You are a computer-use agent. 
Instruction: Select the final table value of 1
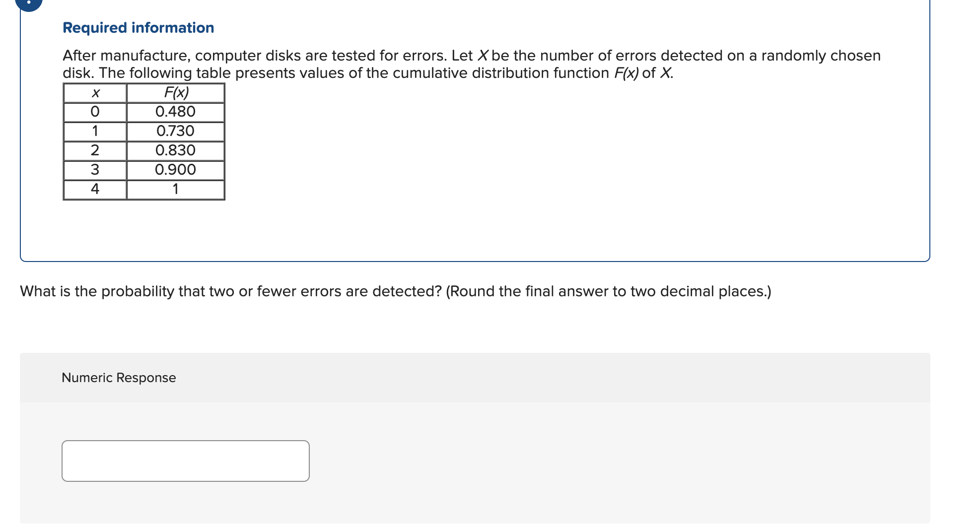tap(175, 189)
